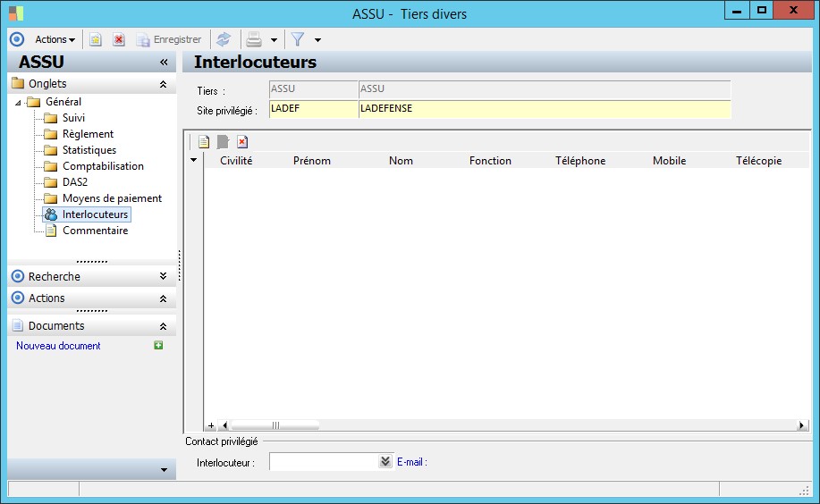Expand the Recherche section
This screenshot has width=820, height=504.
[163, 276]
